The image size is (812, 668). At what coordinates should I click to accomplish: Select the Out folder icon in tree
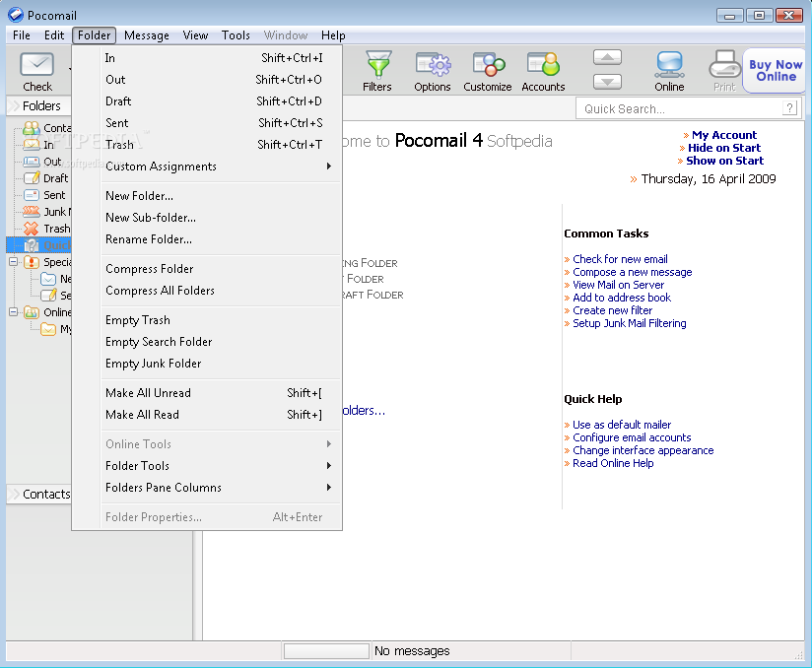point(32,162)
